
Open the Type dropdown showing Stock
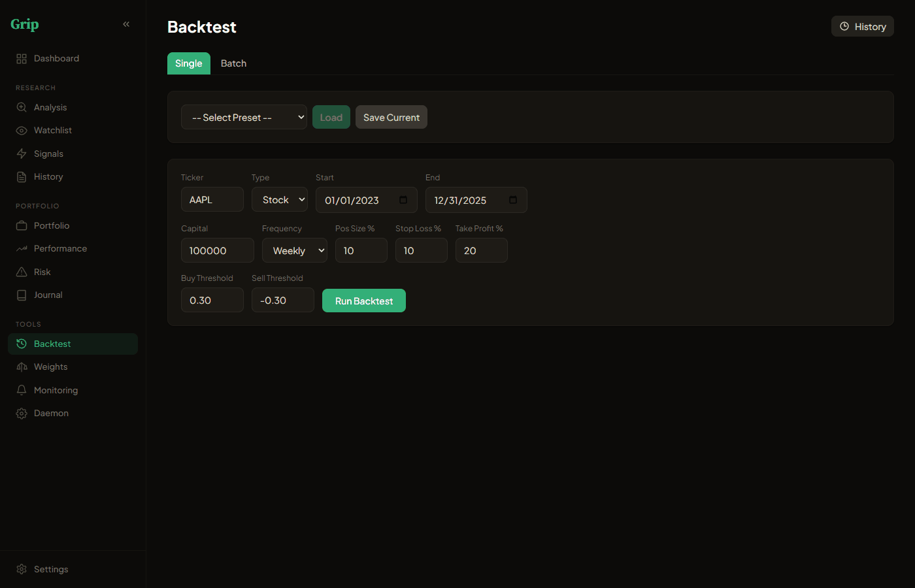click(279, 199)
